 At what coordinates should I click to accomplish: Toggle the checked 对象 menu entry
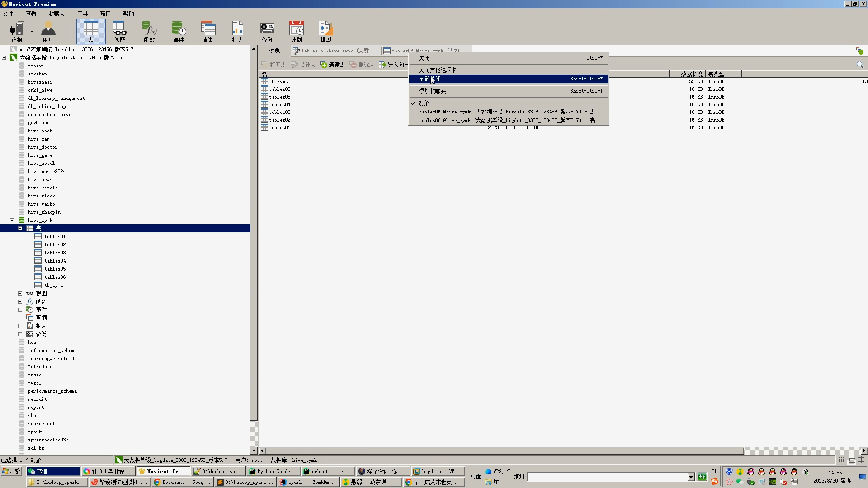pos(424,103)
